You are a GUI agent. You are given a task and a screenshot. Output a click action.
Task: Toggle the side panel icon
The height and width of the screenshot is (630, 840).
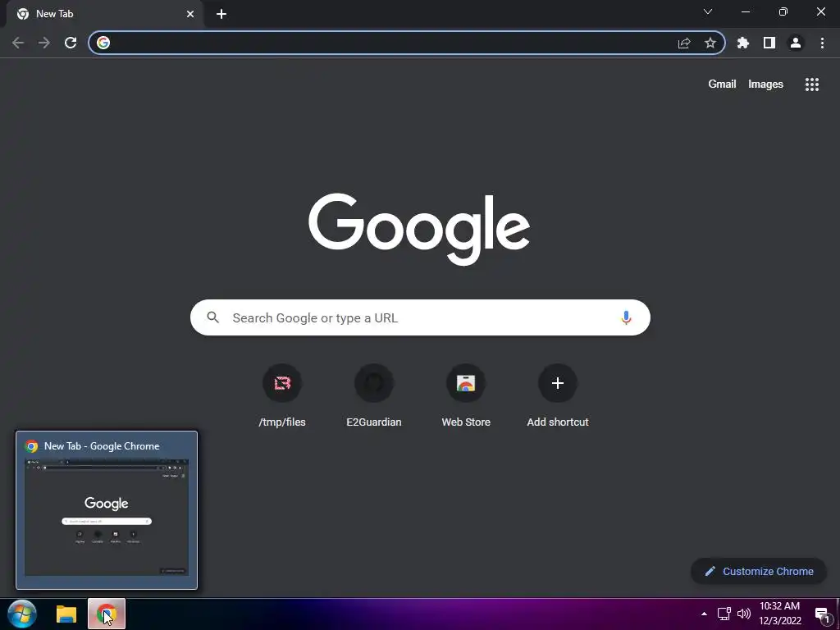point(769,43)
